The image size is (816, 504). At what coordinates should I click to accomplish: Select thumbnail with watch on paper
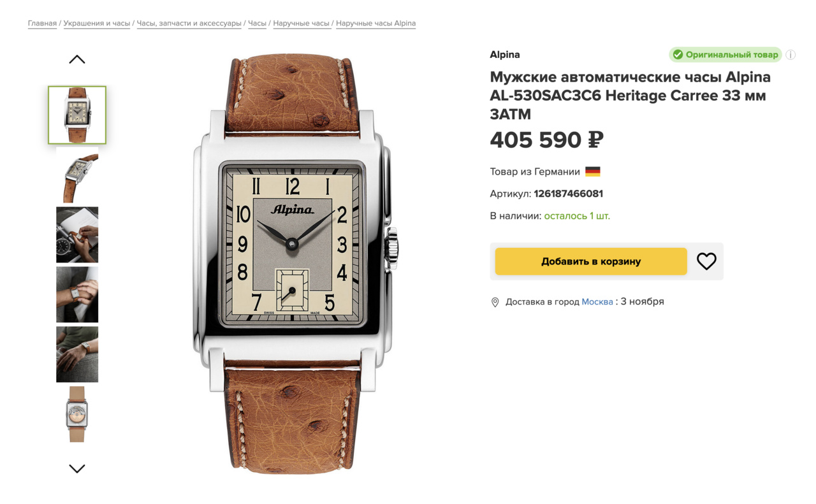77,234
